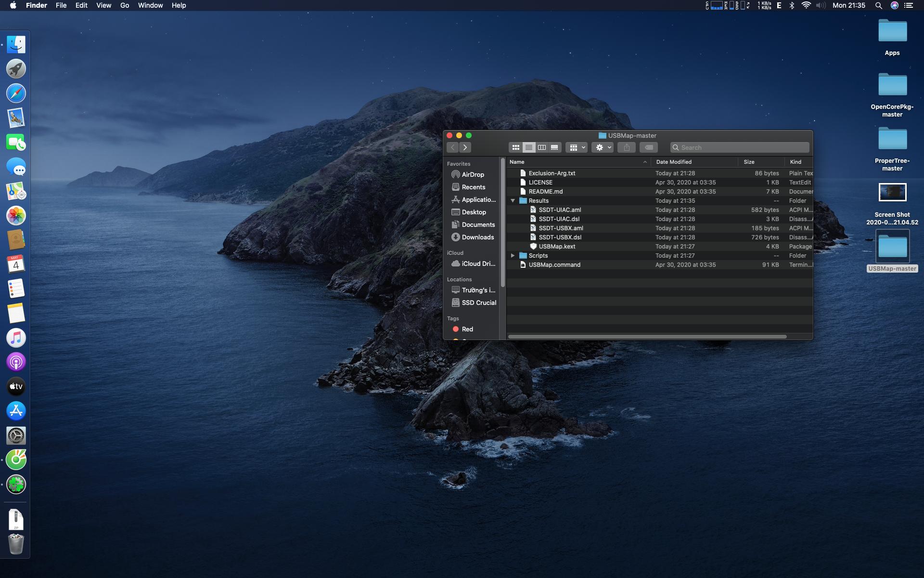The image size is (924, 578).
Task: Go back in the Finder window
Action: [x=452, y=147]
